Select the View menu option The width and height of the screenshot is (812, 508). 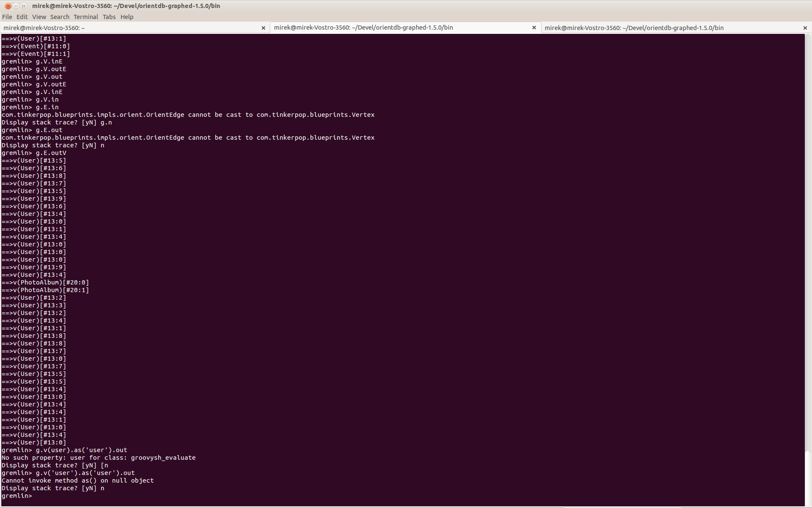pos(38,17)
